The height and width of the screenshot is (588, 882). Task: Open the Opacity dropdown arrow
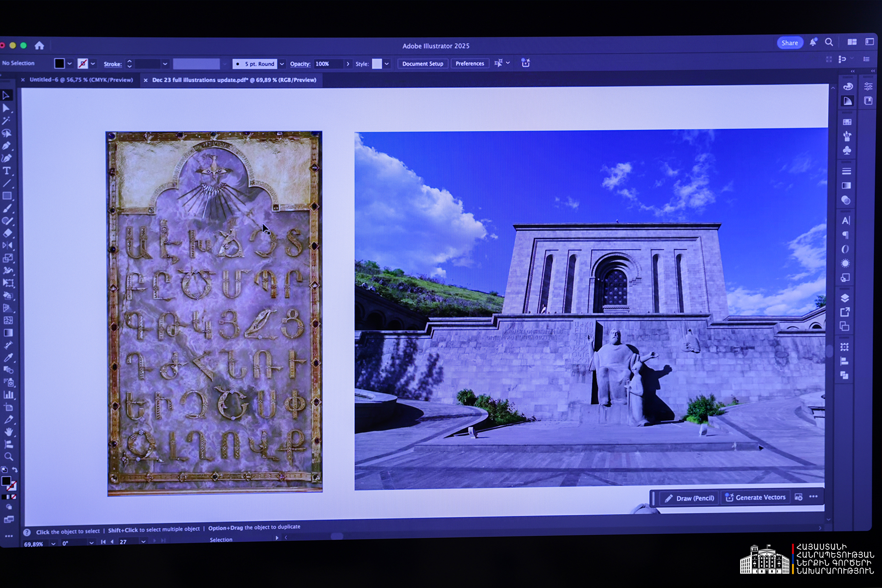pos(348,64)
